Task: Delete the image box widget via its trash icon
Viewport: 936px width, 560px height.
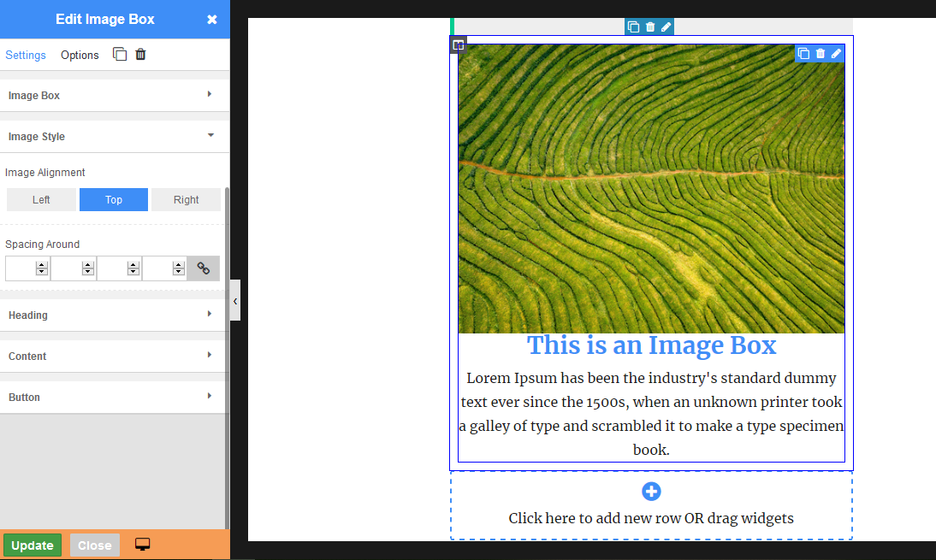Action: pos(820,54)
